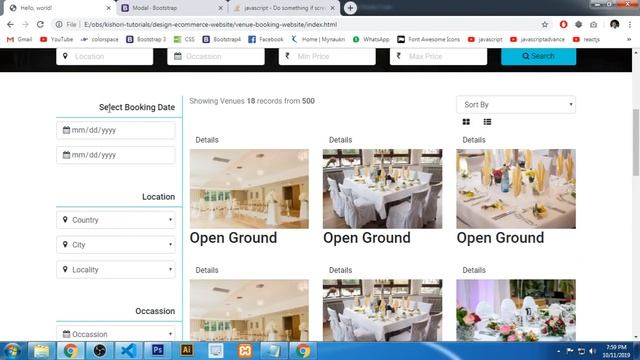Viewport: 640px width, 360px height.
Task: Open the WhatsApp bookmark
Action: (x=371, y=39)
